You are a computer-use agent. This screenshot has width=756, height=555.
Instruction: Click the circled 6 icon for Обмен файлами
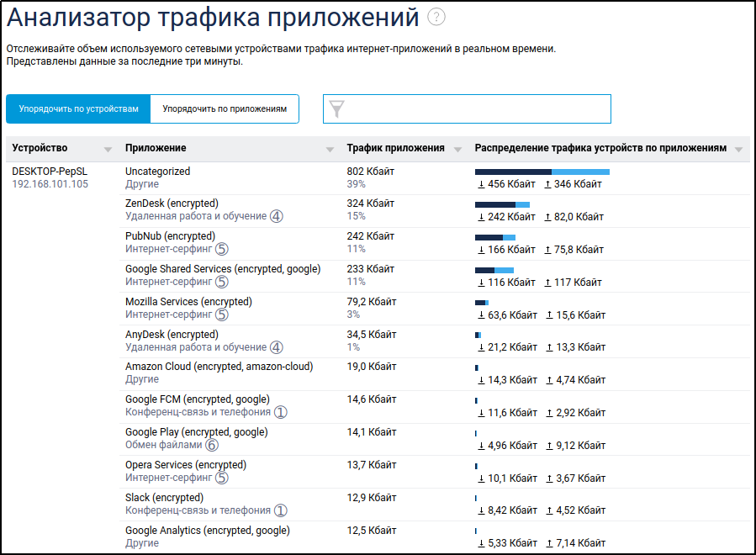(212, 446)
